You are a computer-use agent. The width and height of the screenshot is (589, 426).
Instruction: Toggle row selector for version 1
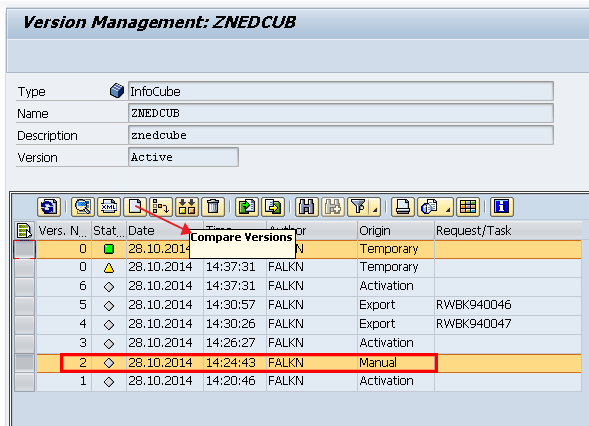pos(25,382)
